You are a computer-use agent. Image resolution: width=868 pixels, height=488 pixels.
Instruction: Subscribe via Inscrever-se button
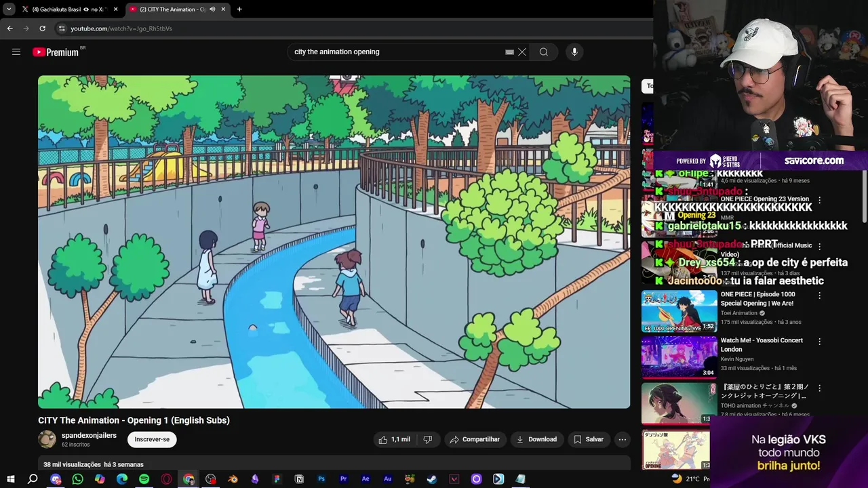point(152,439)
